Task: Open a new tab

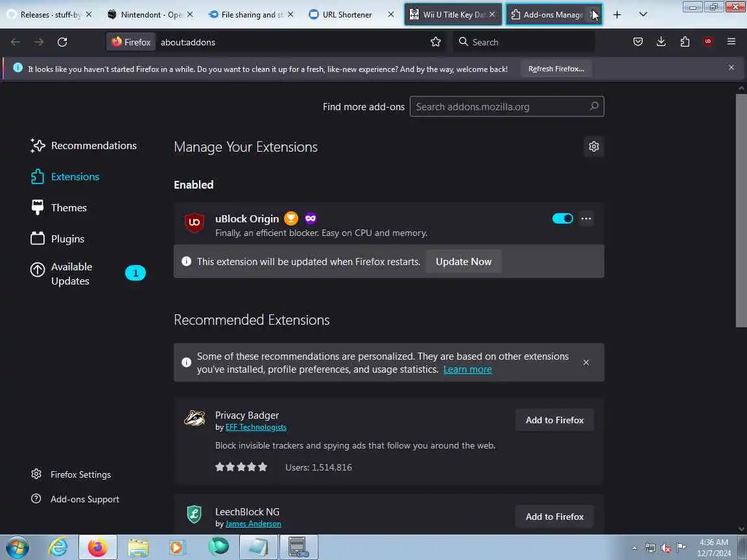Action: coord(617,15)
